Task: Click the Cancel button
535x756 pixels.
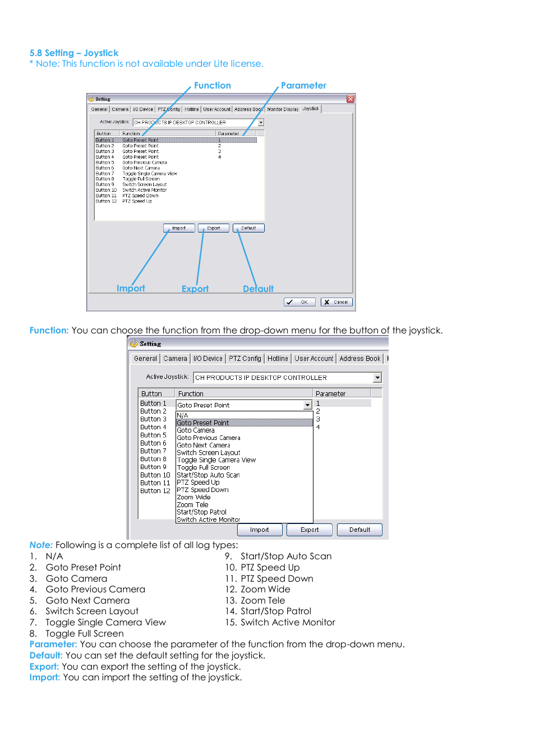Action: coord(336,302)
